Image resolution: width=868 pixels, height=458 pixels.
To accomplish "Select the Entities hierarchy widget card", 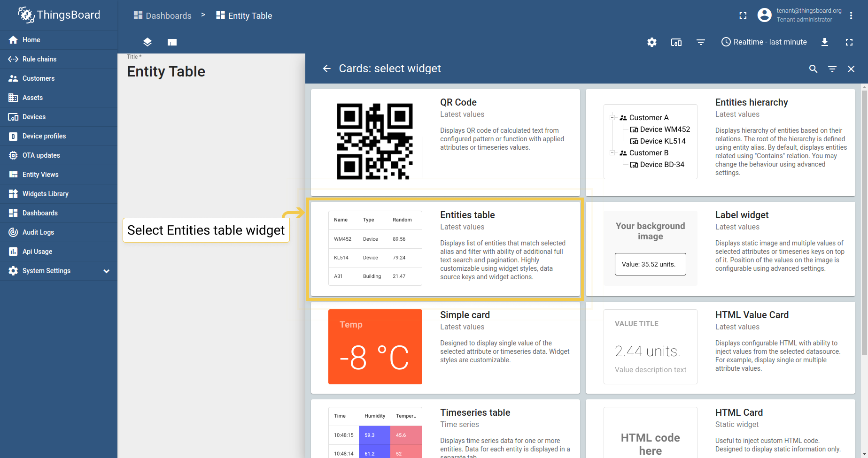I will coord(721,142).
